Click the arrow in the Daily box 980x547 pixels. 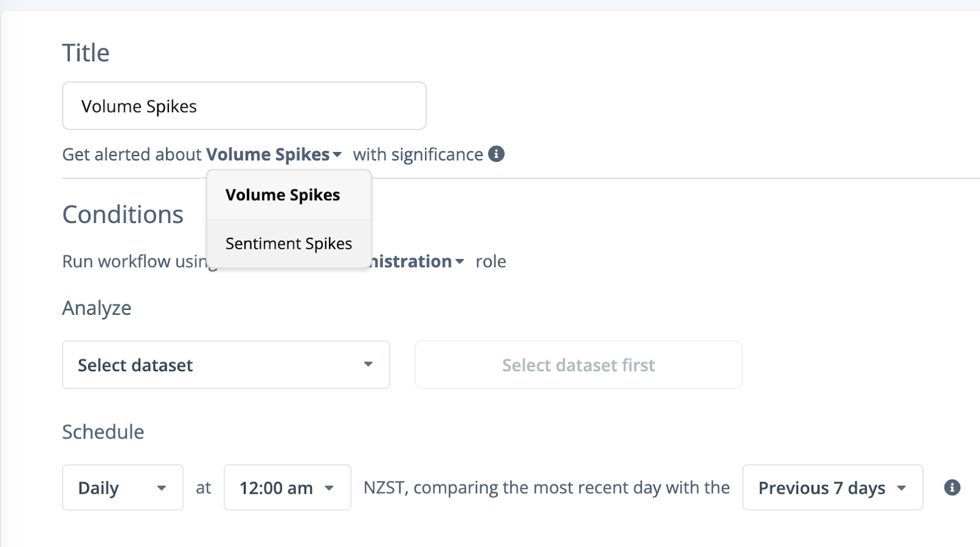162,488
